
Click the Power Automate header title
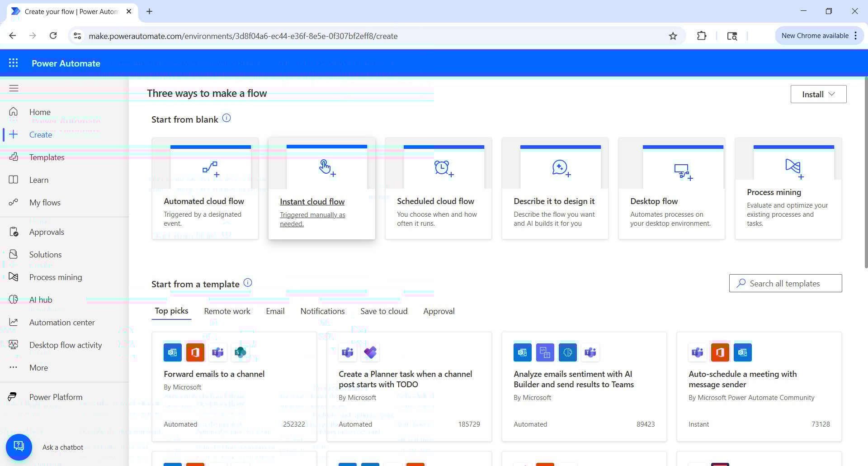[66, 63]
